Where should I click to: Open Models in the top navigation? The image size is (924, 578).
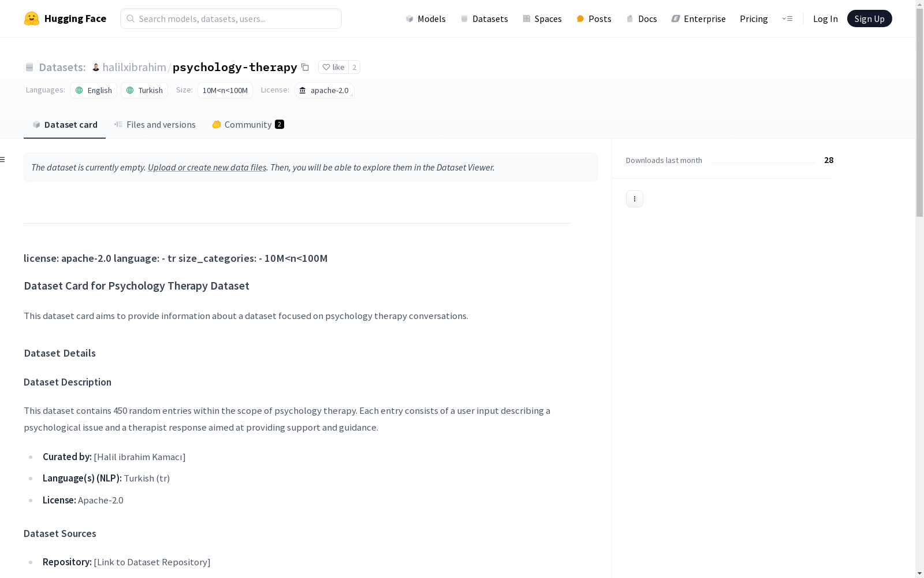point(426,18)
